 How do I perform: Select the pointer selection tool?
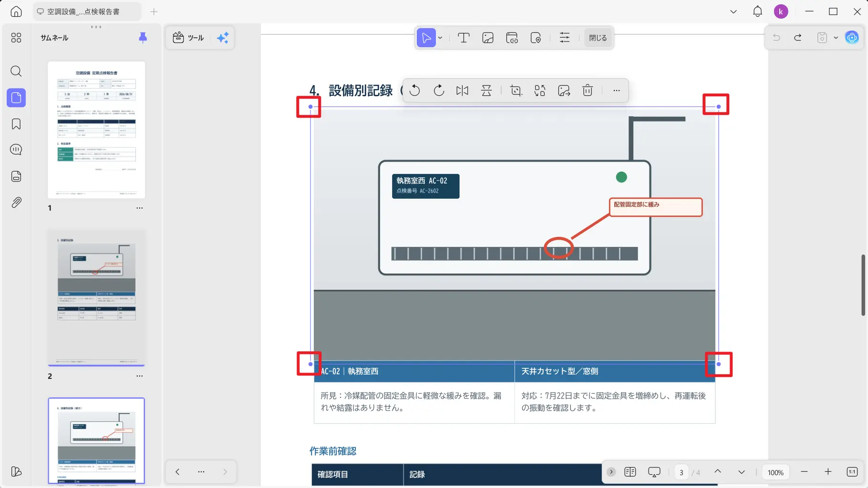[426, 38]
